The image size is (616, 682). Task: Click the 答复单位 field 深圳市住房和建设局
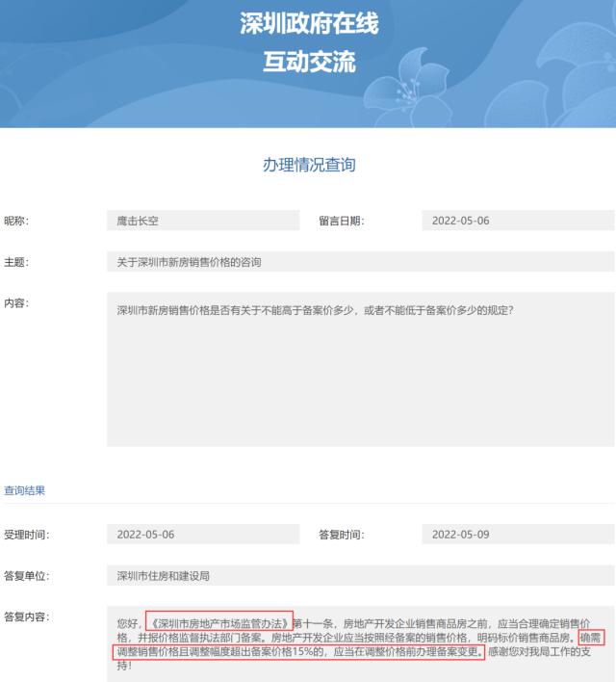click(x=360, y=576)
